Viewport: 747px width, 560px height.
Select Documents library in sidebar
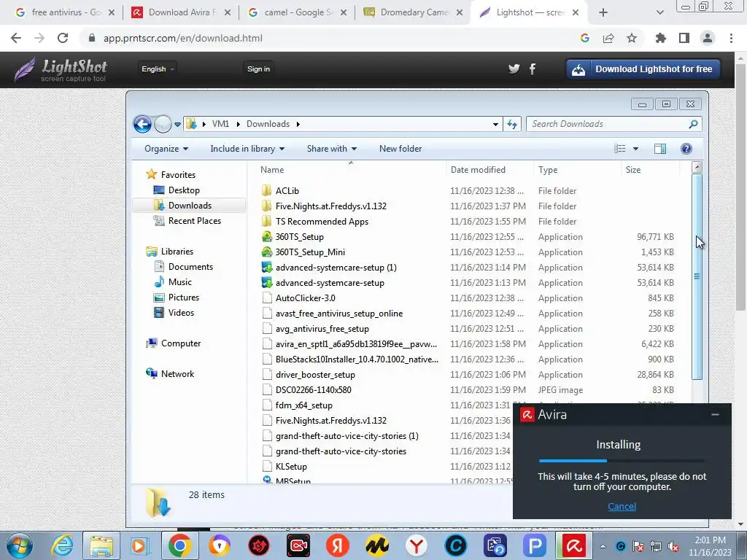[190, 267]
